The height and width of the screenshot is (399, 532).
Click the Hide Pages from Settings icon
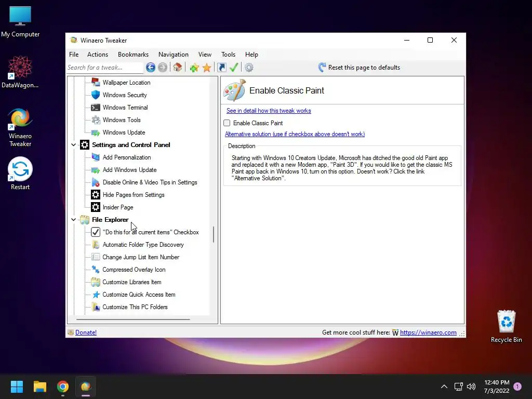tap(96, 195)
